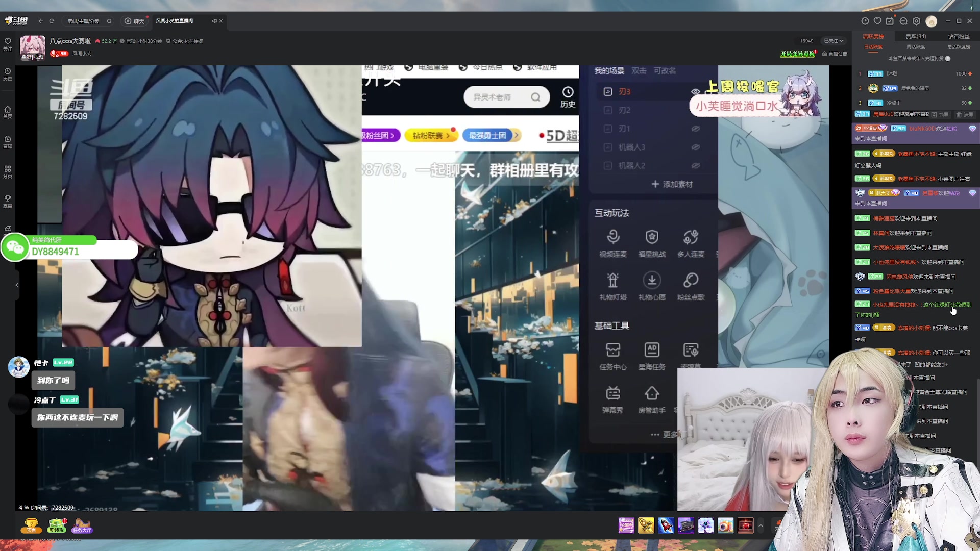
Task: Select the yellow plane gift icon
Action: pos(646,525)
